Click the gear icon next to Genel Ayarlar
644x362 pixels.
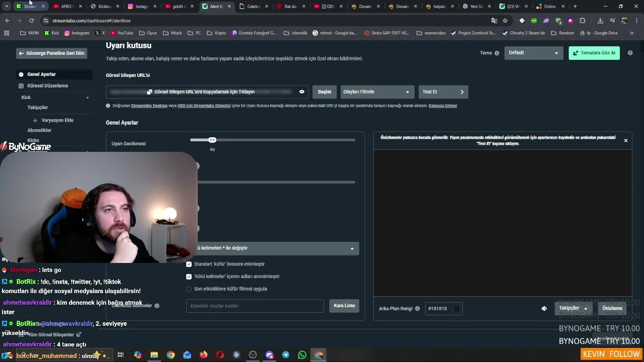click(x=21, y=74)
